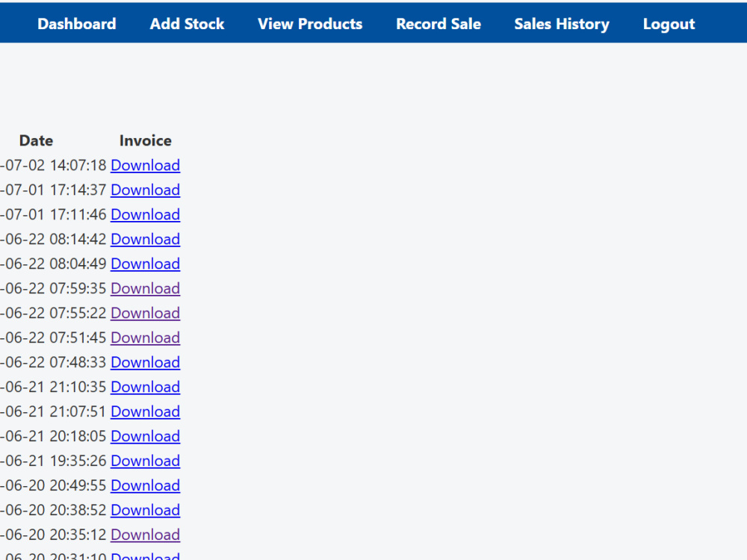Download invoice dated 06-22 08:04:49
Image resolution: width=747 pixels, height=560 pixels.
146,264
